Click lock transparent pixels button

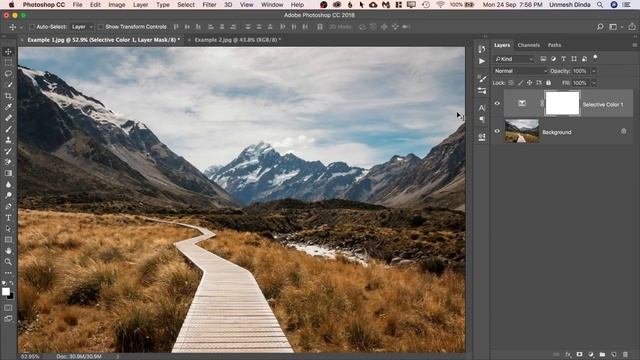click(511, 83)
